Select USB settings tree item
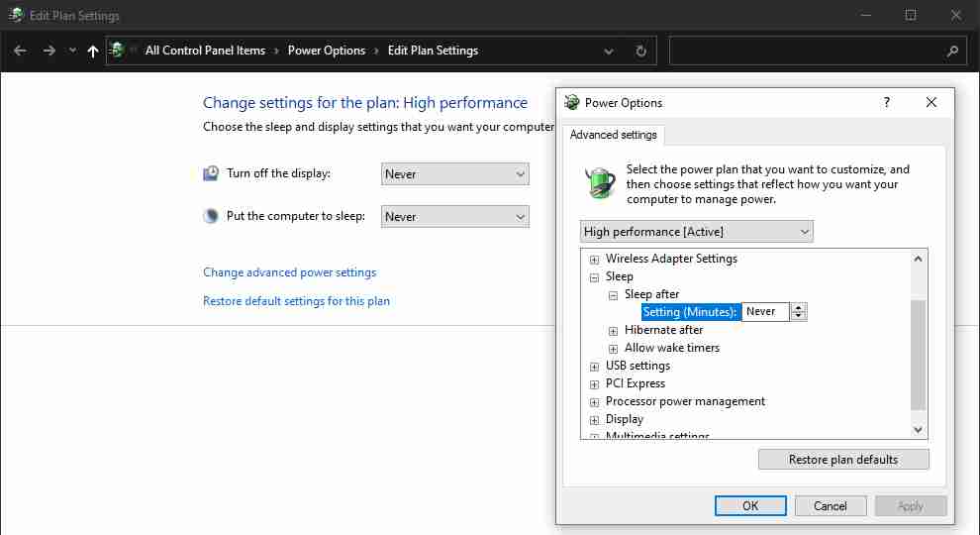The height and width of the screenshot is (535, 980). click(x=637, y=366)
